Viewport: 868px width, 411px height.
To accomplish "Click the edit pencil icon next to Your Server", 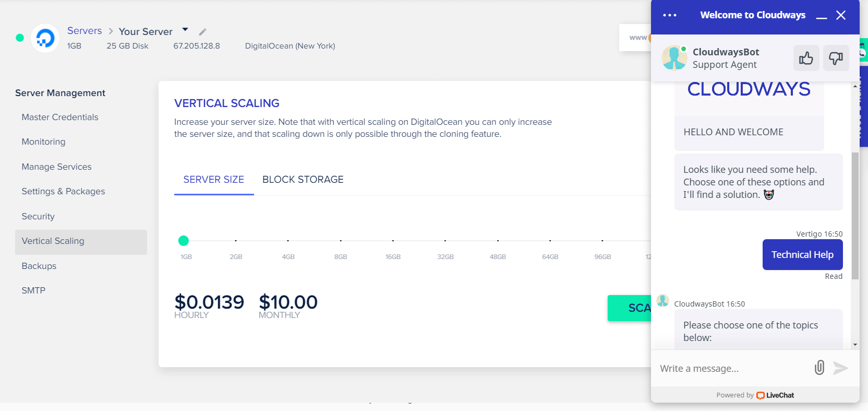I will click(x=202, y=31).
